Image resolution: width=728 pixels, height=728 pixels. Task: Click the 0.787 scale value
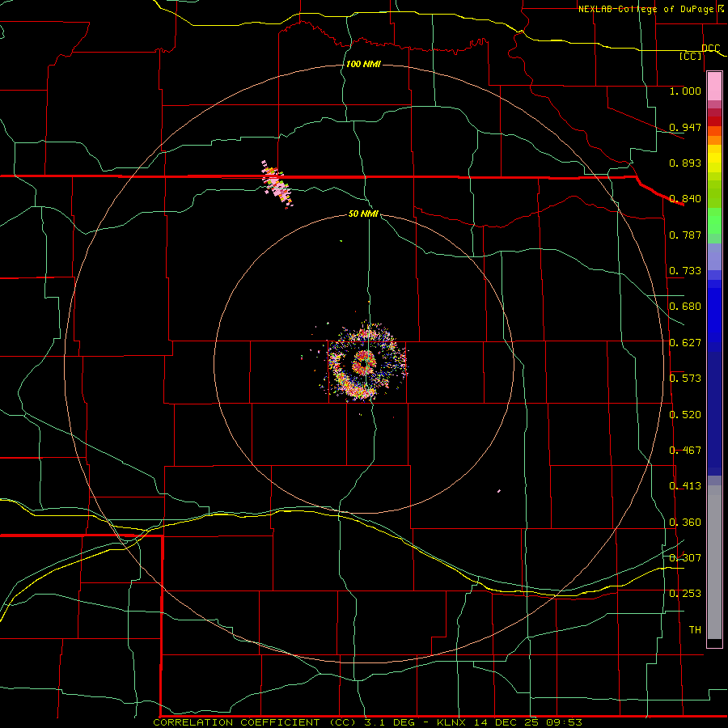[x=685, y=235]
